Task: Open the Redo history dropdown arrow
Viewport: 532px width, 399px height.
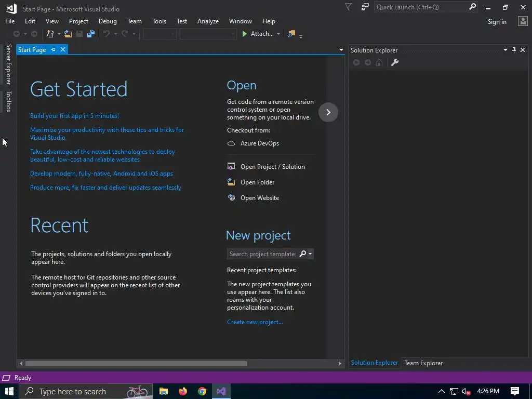Action: 134,34
